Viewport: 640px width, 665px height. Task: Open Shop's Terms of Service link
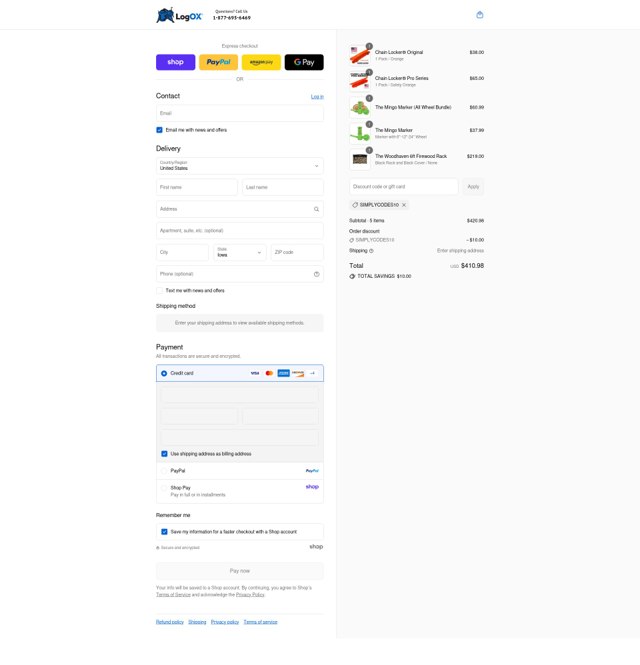click(173, 595)
